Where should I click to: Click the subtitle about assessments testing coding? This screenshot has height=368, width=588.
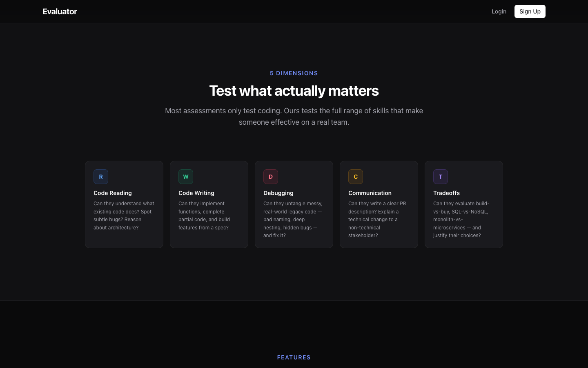click(294, 116)
